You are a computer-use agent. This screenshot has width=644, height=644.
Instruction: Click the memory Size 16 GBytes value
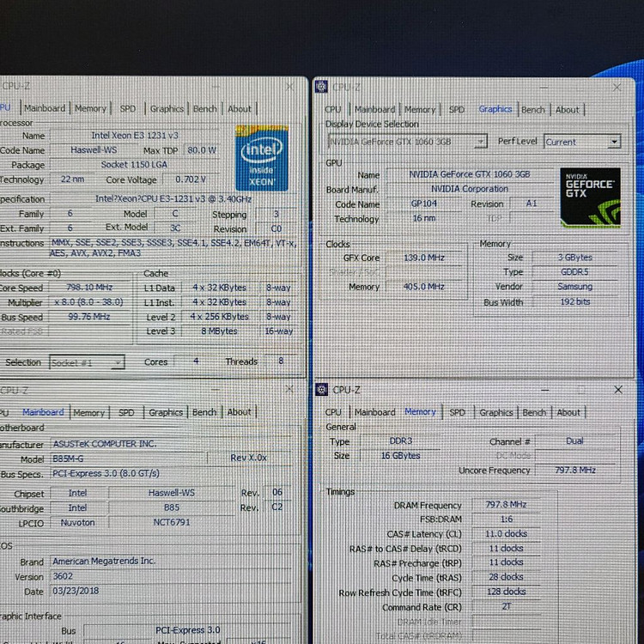400,455
